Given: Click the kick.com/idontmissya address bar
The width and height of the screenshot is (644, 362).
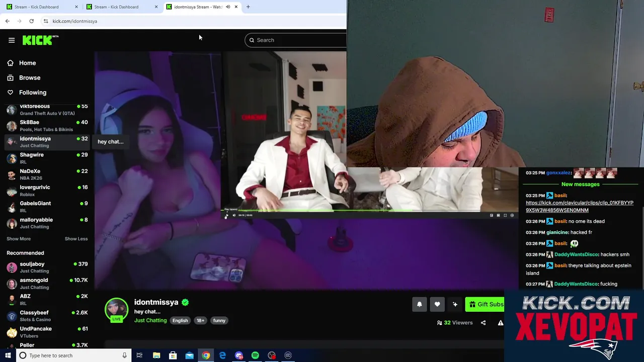Looking at the screenshot, I should tap(74, 21).
